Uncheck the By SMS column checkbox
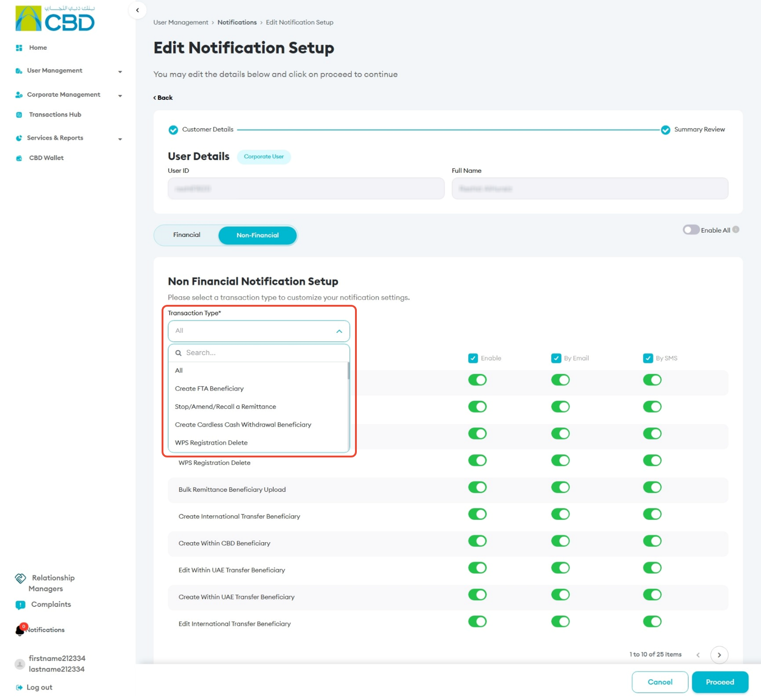 [648, 358]
